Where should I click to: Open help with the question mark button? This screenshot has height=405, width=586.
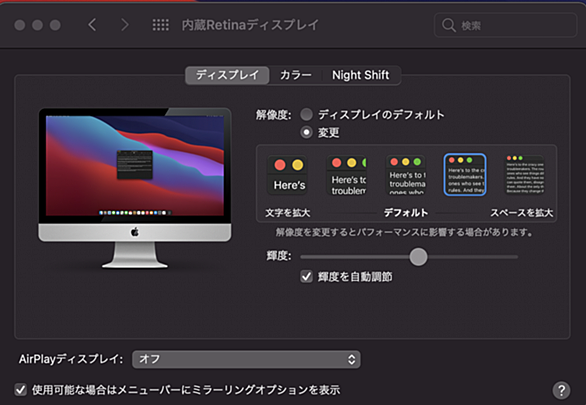(x=561, y=390)
